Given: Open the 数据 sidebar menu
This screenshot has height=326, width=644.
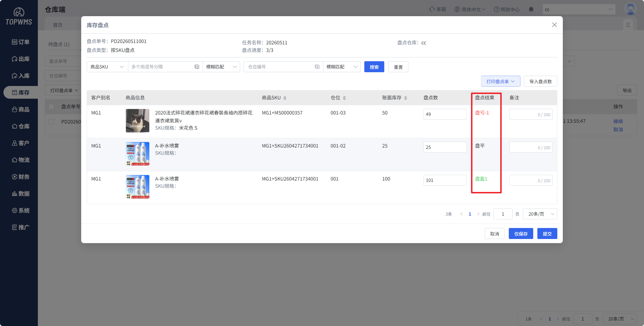Looking at the screenshot, I should pos(20,194).
